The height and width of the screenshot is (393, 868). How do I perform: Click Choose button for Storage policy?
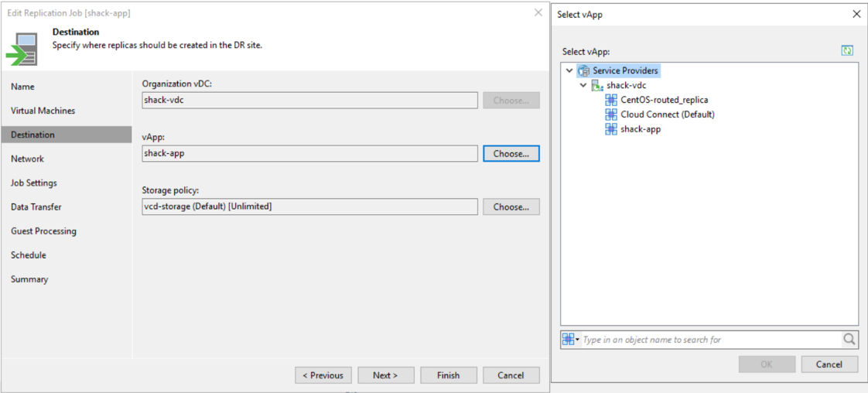click(x=511, y=207)
